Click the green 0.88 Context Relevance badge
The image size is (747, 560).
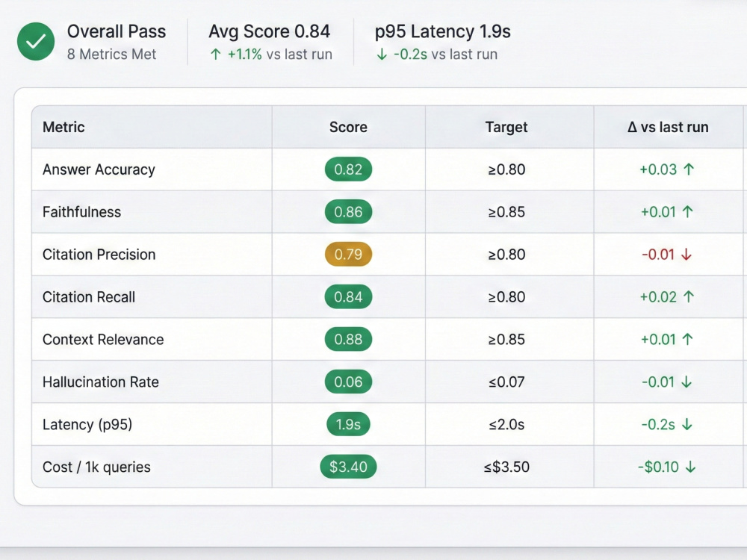(348, 339)
